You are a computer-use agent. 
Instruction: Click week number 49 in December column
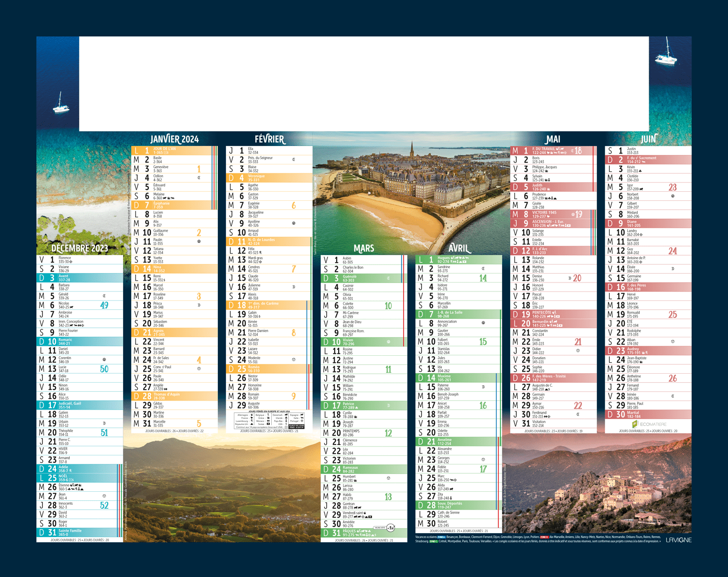(x=104, y=305)
